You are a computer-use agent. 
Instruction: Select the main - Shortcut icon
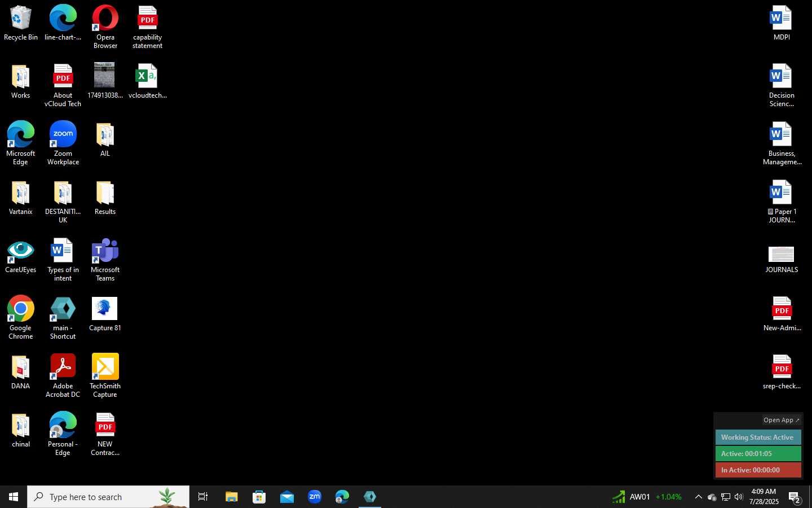coord(63,318)
